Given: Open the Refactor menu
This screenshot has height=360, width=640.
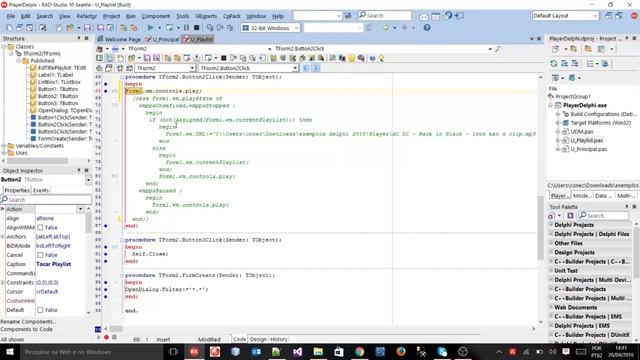Looking at the screenshot, I should coord(87,16).
